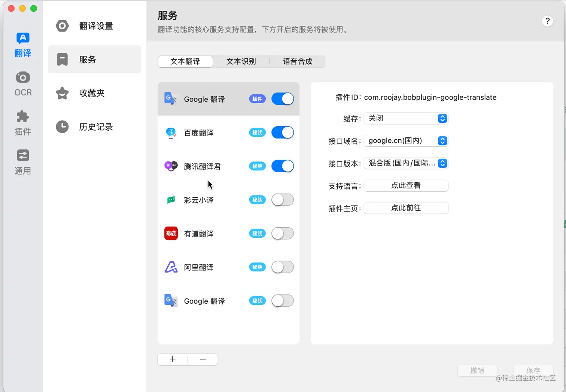The width and height of the screenshot is (566, 392).
Task: Open the 接口域名 dropdown showing google.cn
Action: [406, 141]
